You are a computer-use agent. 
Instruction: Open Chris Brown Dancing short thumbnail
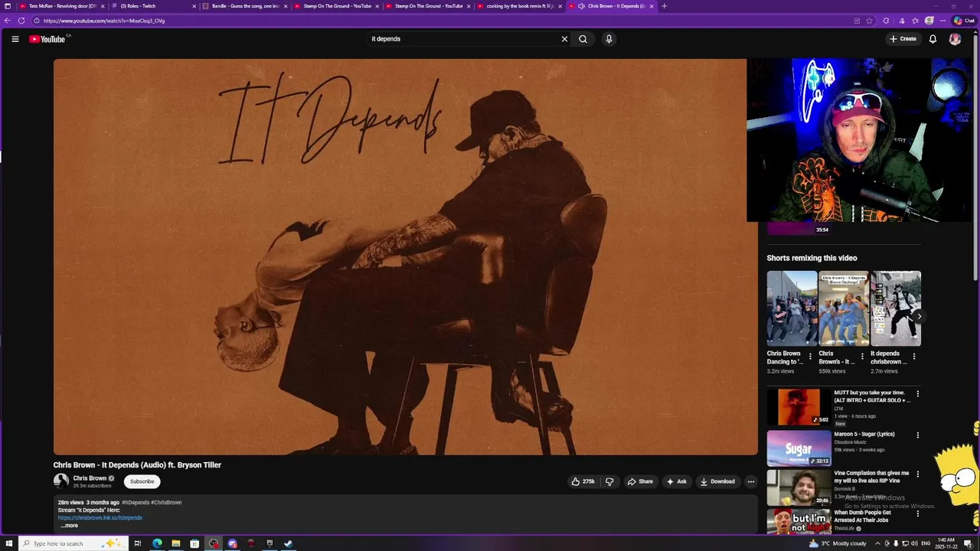point(792,308)
